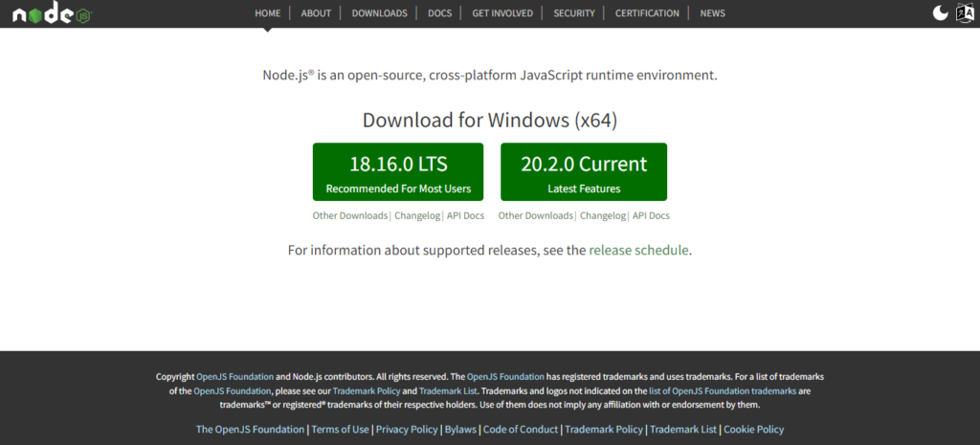
Task: Open The OpenJS Foundation link in the bottom row
Action: tap(250, 430)
